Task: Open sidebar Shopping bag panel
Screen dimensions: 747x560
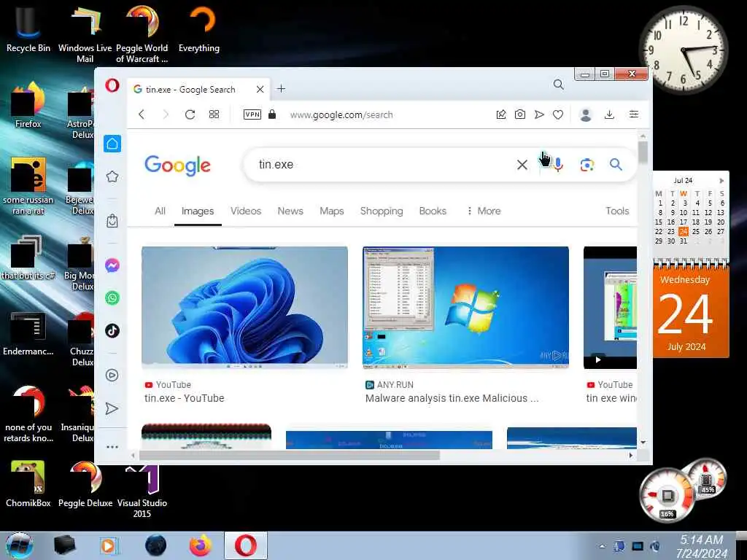Action: click(112, 221)
